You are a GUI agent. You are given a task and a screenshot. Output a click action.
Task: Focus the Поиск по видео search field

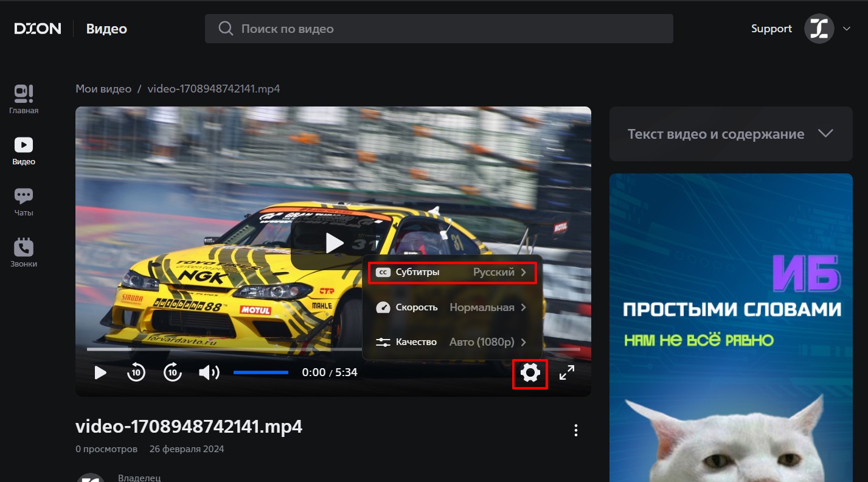[439, 29]
